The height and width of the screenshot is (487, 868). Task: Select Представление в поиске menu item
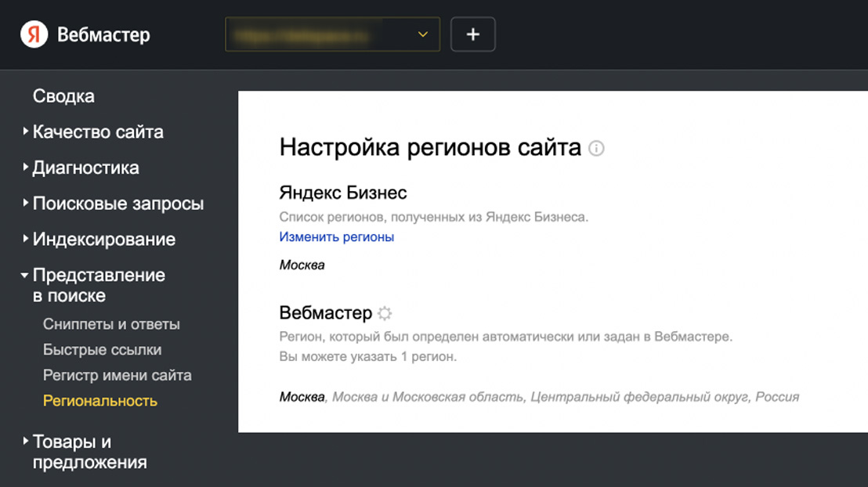[x=99, y=285]
